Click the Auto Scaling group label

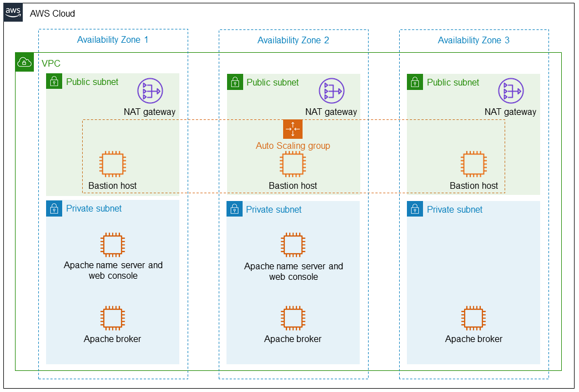coord(293,146)
